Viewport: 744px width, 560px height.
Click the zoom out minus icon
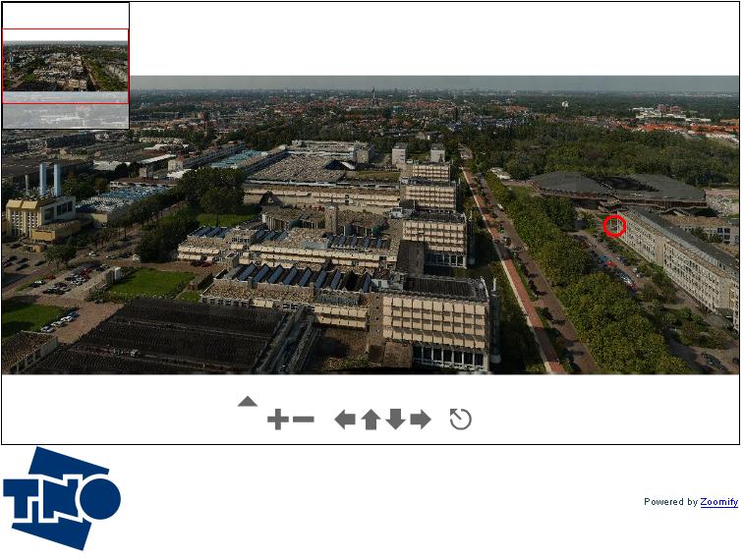click(x=304, y=420)
